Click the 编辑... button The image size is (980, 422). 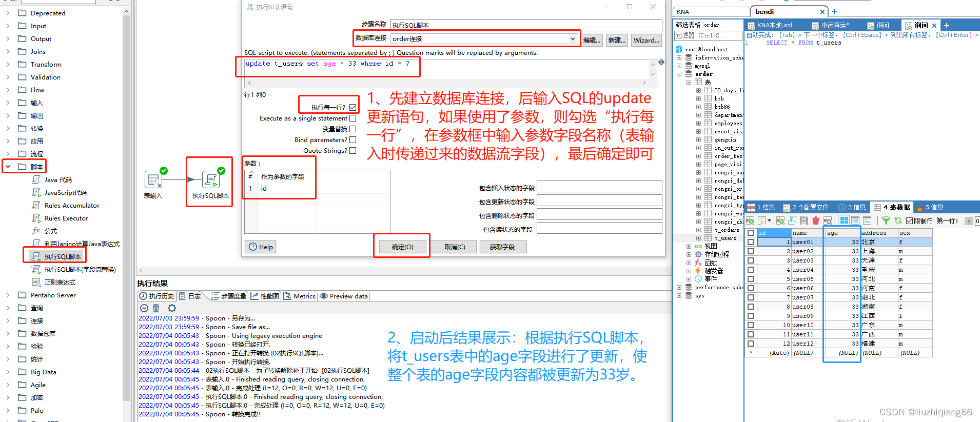tap(592, 40)
